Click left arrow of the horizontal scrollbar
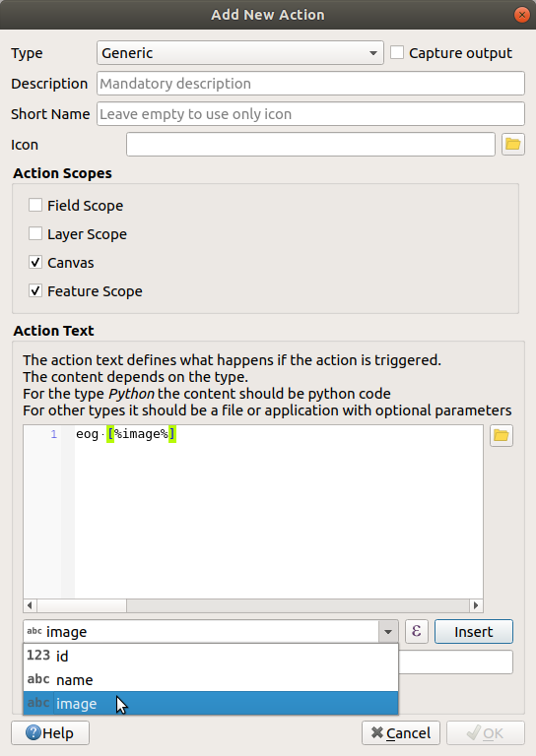The image size is (536, 756). click(30, 605)
